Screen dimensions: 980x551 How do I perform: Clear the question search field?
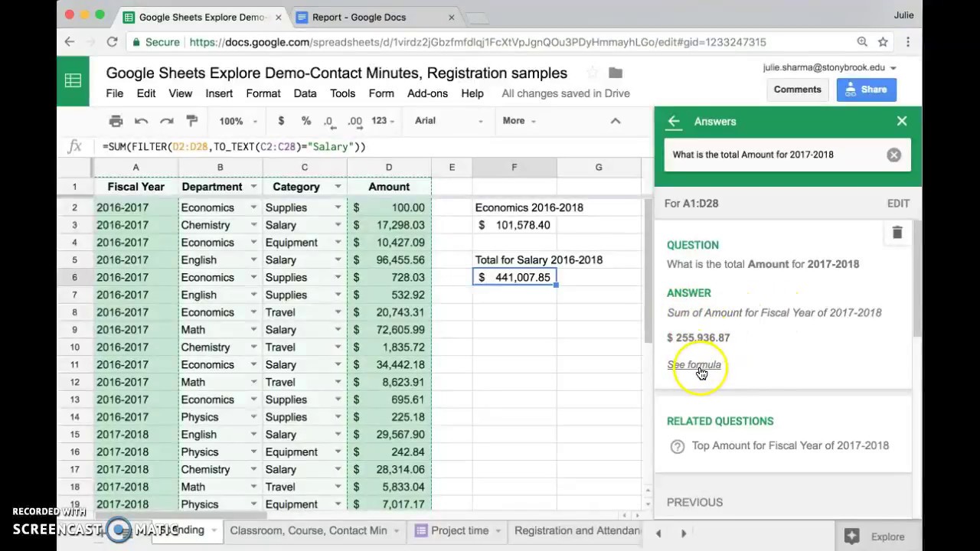coord(893,155)
